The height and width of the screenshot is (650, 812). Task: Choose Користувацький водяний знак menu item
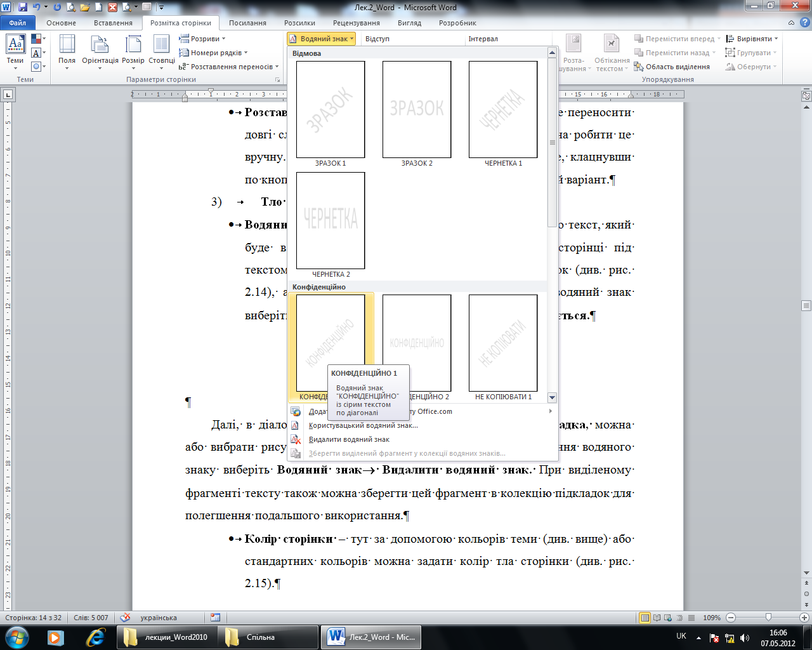(x=363, y=425)
